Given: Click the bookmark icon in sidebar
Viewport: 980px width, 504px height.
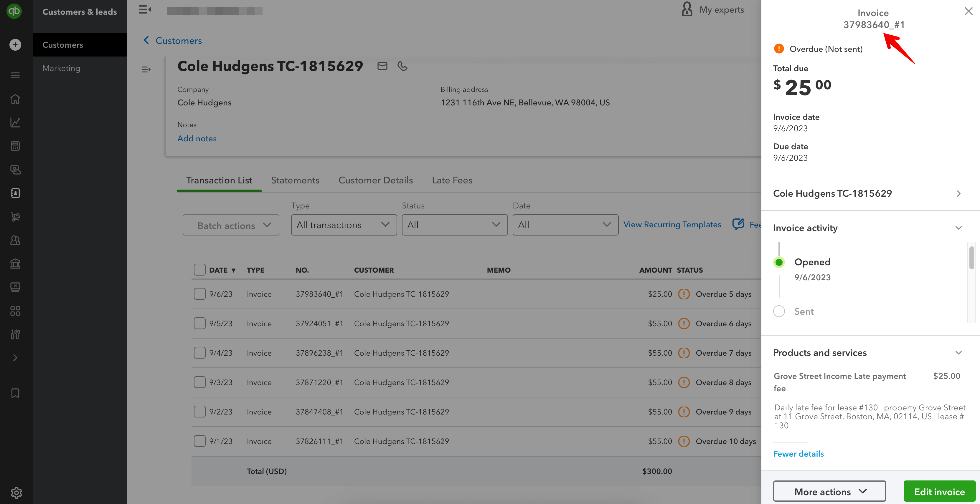Looking at the screenshot, I should pos(15,393).
